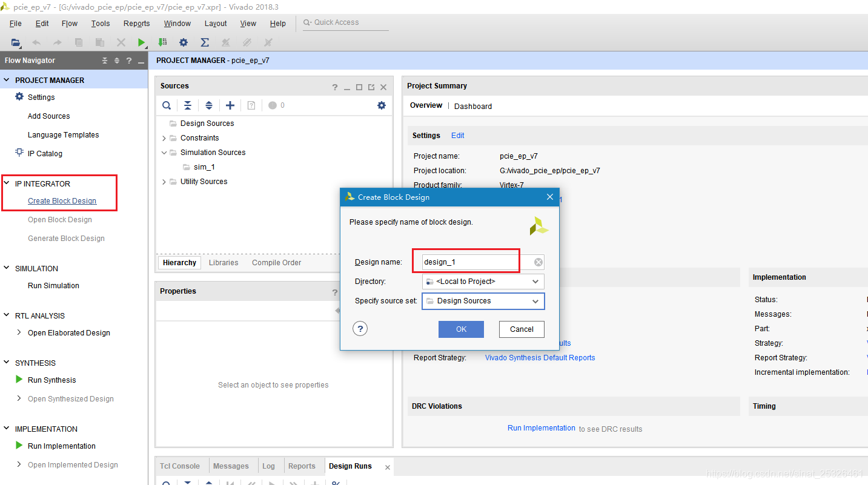Click Edit link next to Settings
868x485 pixels.
[x=458, y=136]
